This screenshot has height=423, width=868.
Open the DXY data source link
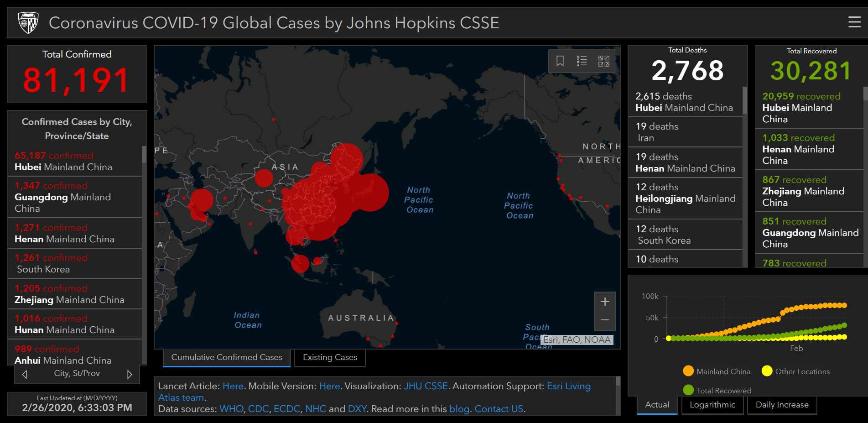click(357, 409)
